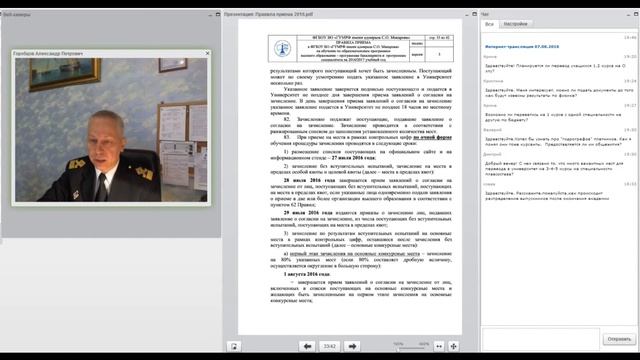Close the Горобцов Александр Петрович webcam video
Viewport: 640px width, 360px height.
click(x=207, y=53)
